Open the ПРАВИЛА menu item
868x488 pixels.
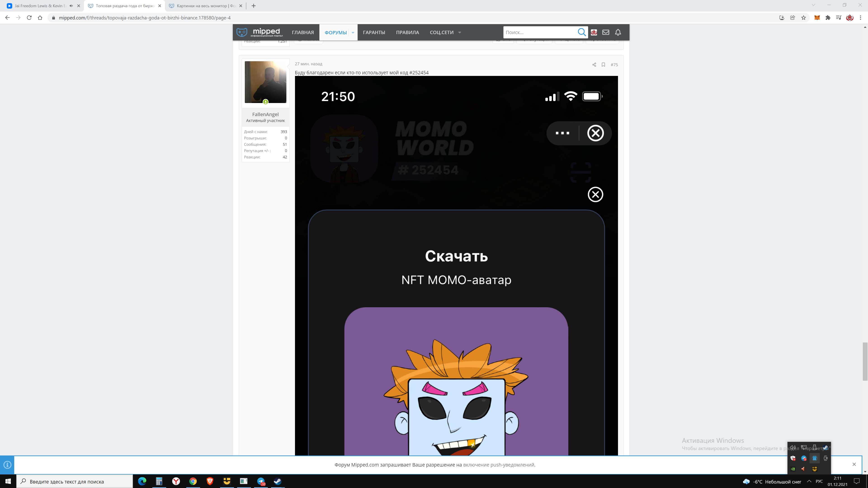(x=407, y=32)
